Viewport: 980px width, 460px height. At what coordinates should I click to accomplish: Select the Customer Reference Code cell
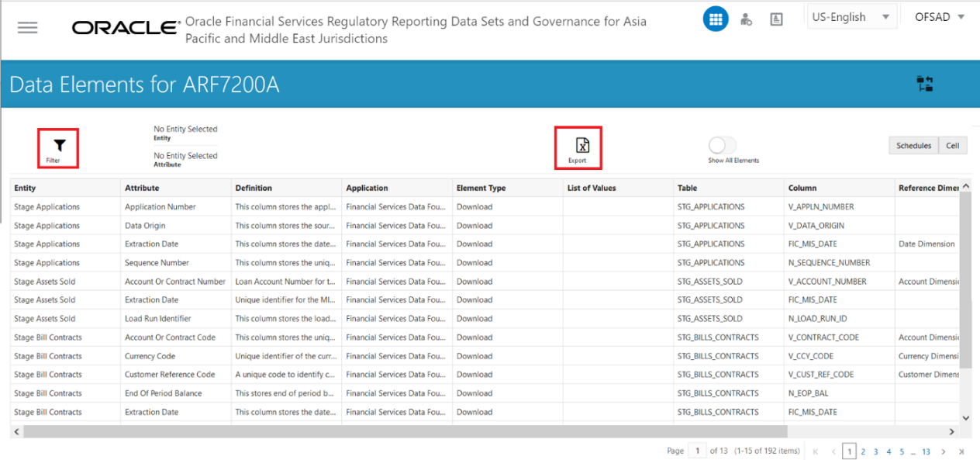pyautogui.click(x=176, y=375)
